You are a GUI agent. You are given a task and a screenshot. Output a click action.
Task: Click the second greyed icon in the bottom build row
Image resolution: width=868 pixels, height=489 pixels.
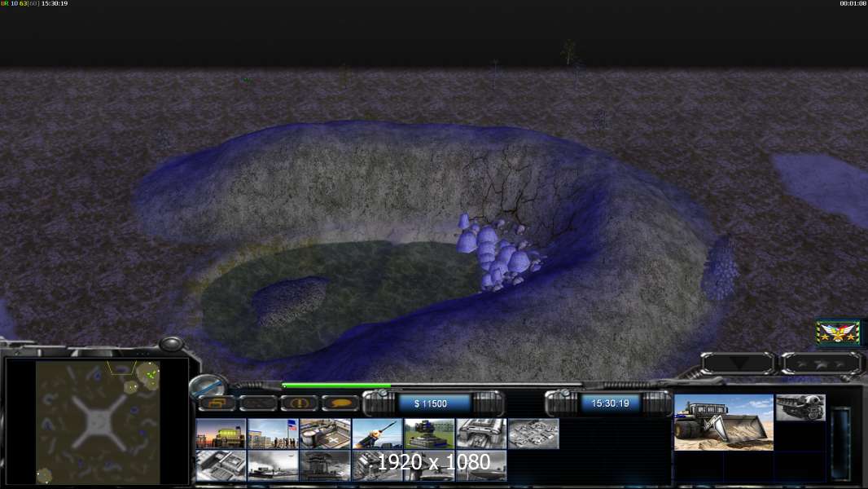[273, 465]
